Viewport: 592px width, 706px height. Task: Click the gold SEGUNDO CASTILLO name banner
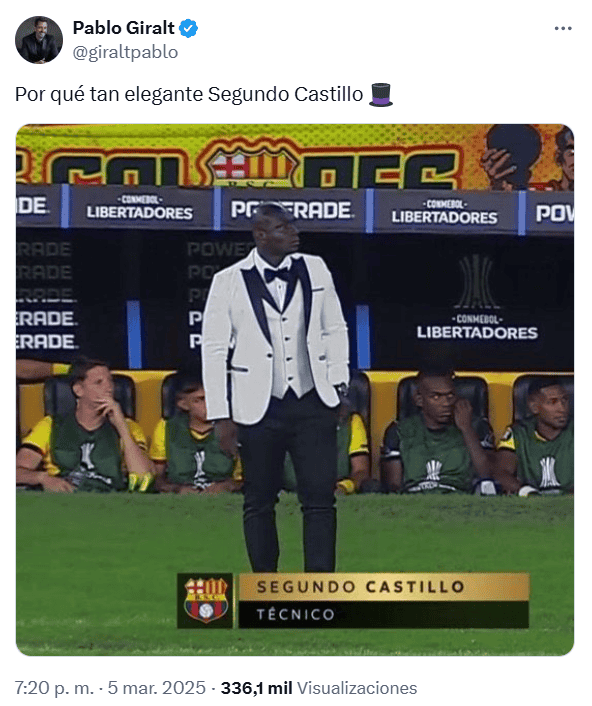(x=384, y=587)
